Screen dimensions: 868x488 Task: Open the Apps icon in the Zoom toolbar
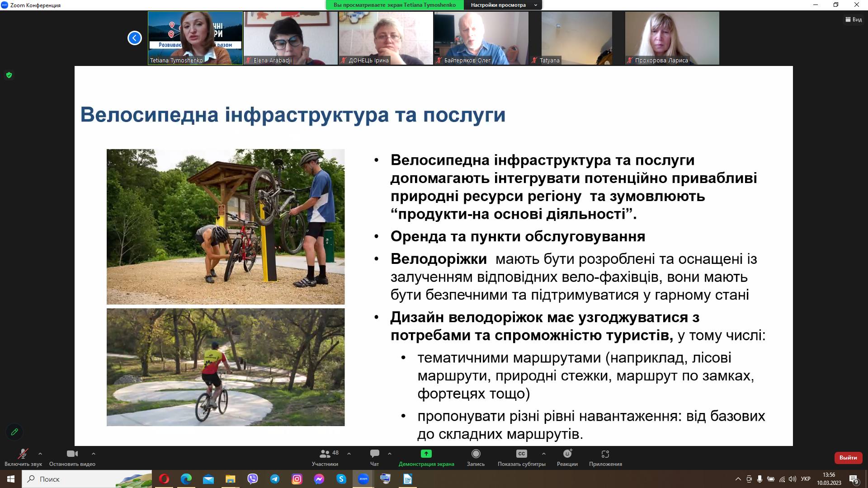605,454
